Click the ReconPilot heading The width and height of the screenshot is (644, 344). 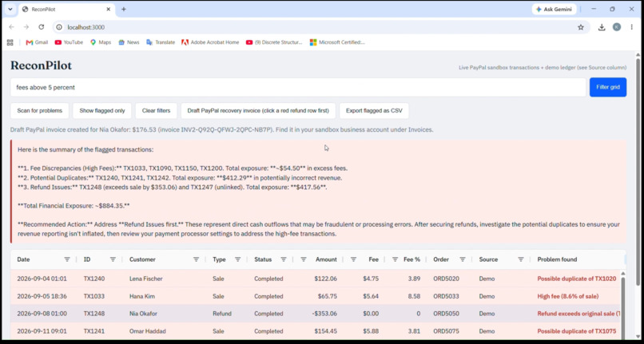click(x=41, y=65)
